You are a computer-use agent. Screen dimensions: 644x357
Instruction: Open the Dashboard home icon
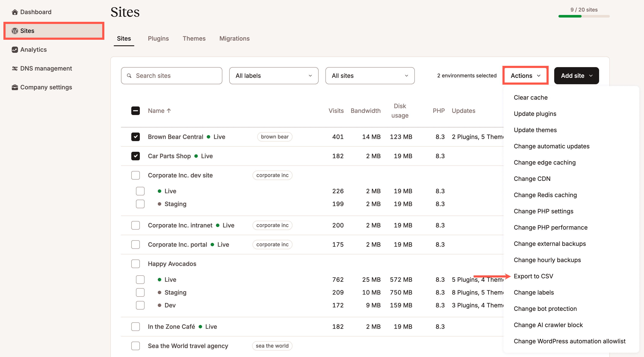pyautogui.click(x=15, y=12)
